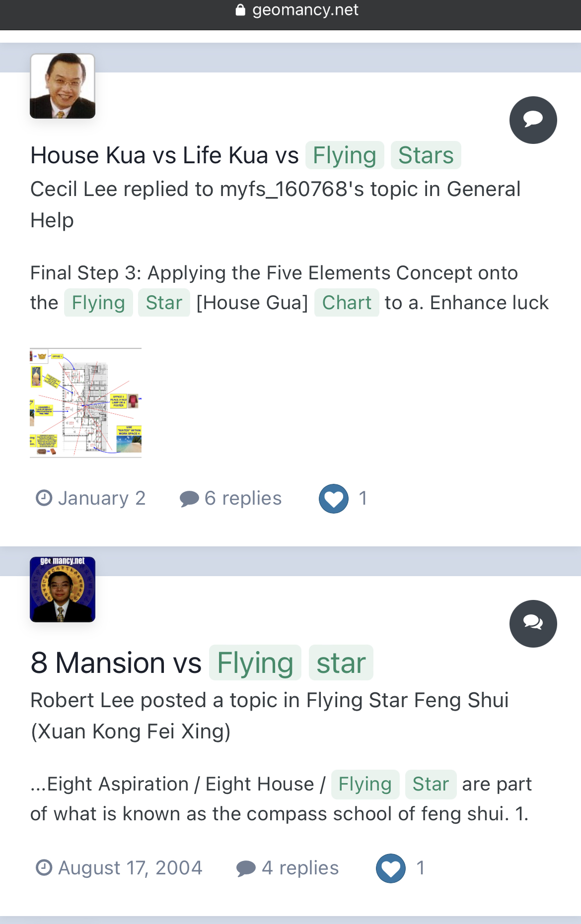Click the speech bubble icon beside 6 replies

click(189, 499)
